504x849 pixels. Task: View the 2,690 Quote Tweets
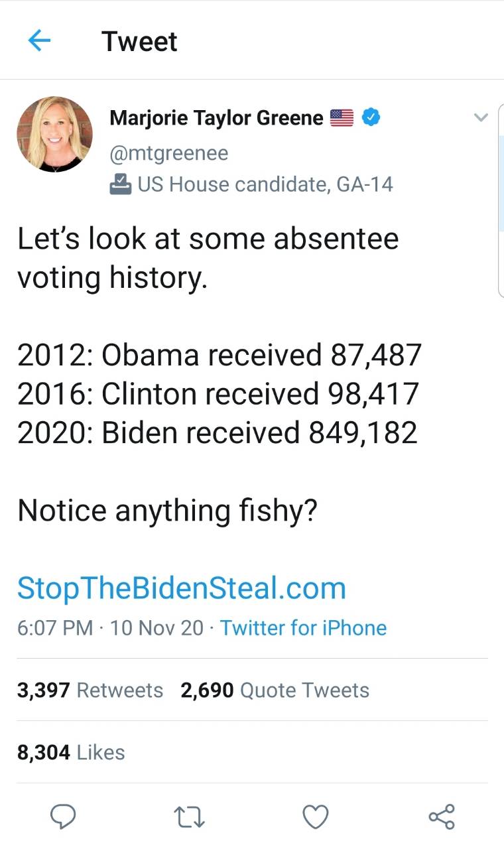[x=275, y=690]
